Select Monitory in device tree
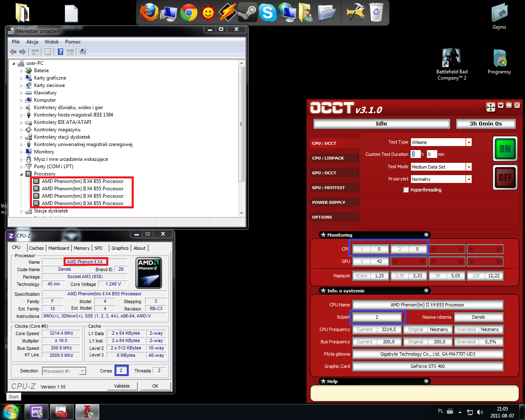525x420 pixels. (44, 152)
